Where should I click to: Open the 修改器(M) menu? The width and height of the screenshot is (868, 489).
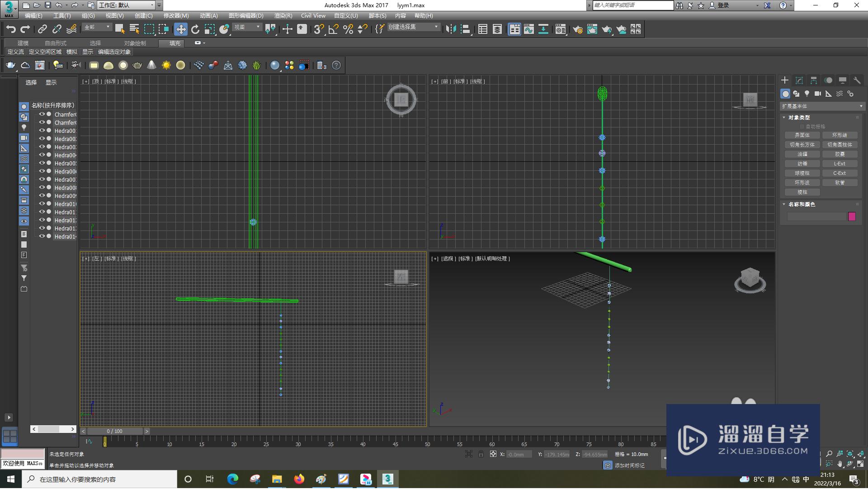click(176, 16)
